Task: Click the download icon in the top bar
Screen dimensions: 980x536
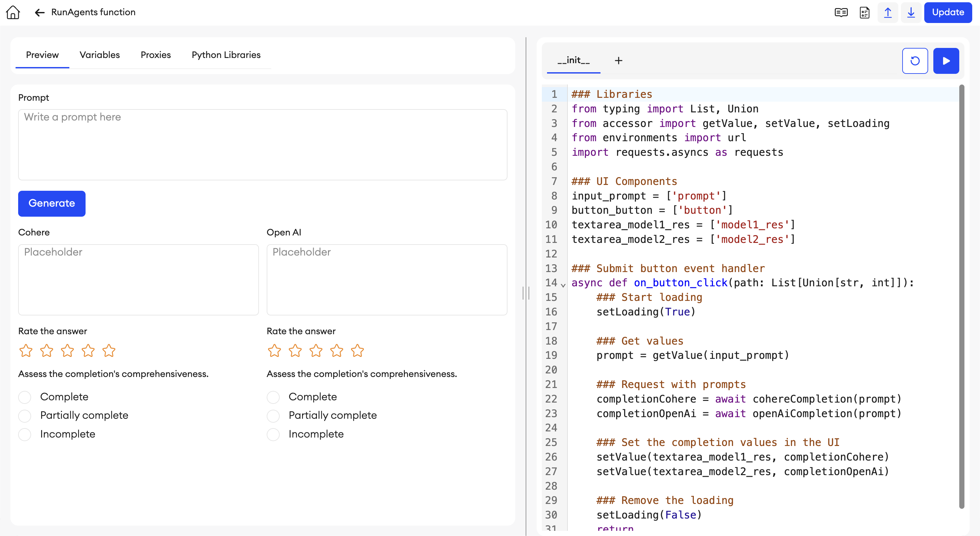Action: [x=911, y=12]
